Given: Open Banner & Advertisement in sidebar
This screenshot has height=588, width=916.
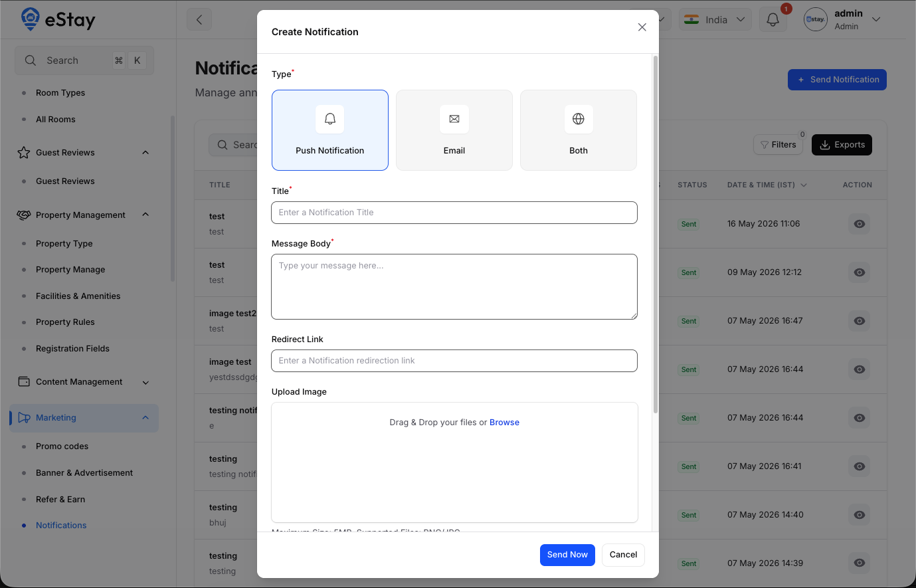Looking at the screenshot, I should pyautogui.click(x=84, y=473).
